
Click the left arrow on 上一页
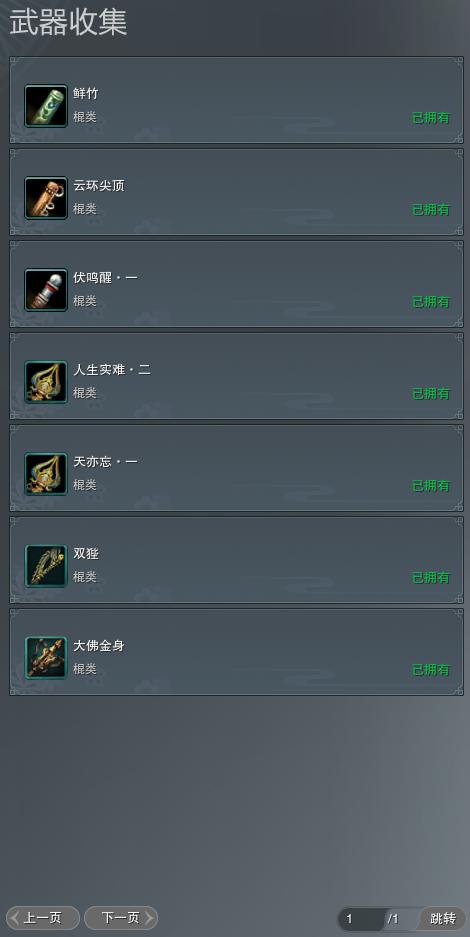pyautogui.click(x=16, y=918)
